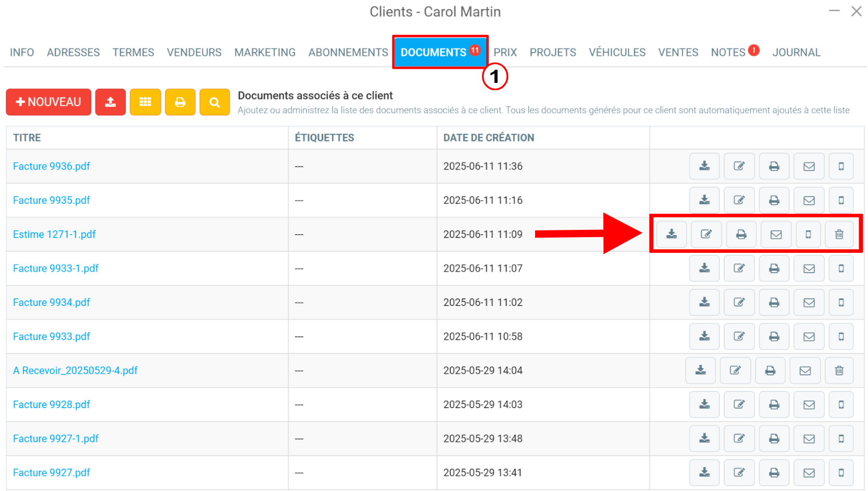Select the date 2025-05-29 14:04
The height and width of the screenshot is (491, 868).
[483, 371]
